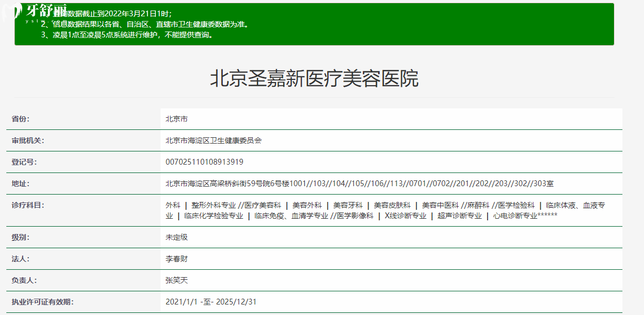Select the 地址 row label
The image size is (644, 315).
21,184
